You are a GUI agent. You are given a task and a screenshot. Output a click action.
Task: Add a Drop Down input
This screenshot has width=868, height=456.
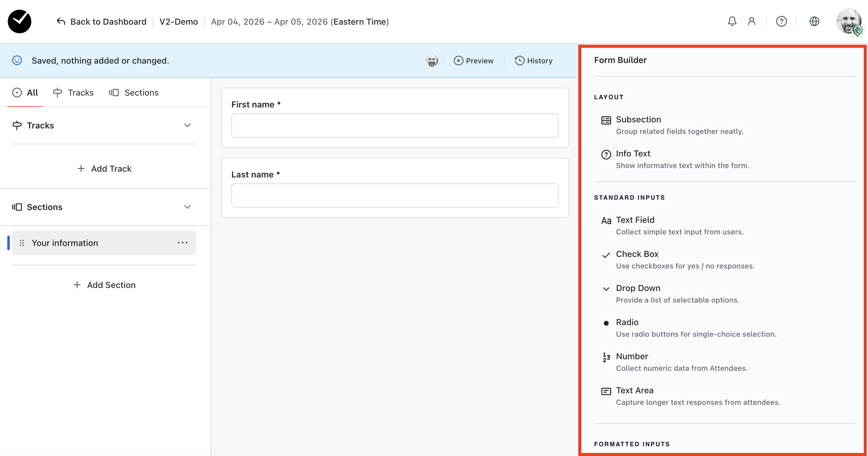[638, 288]
